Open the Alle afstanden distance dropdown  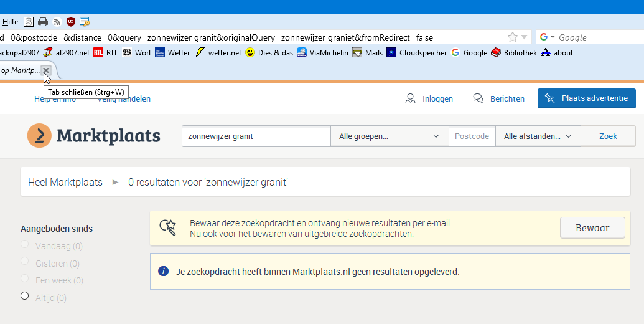click(x=538, y=136)
